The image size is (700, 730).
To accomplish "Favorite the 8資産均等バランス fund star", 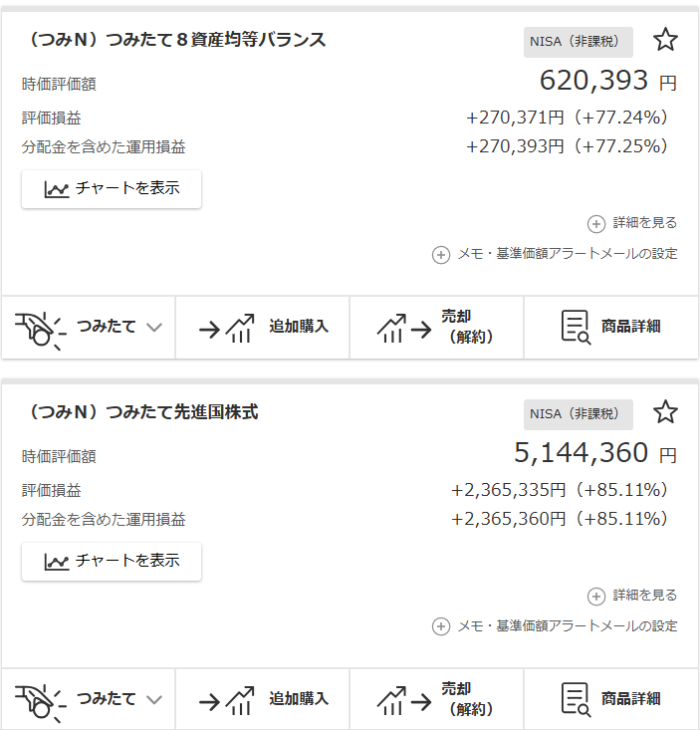I will pos(665,40).
